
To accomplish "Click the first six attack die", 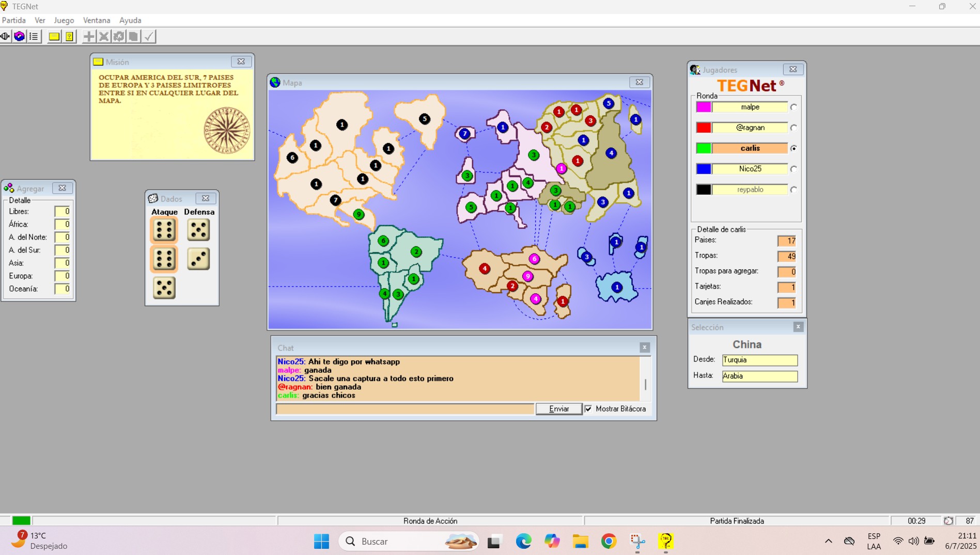I will [x=164, y=230].
